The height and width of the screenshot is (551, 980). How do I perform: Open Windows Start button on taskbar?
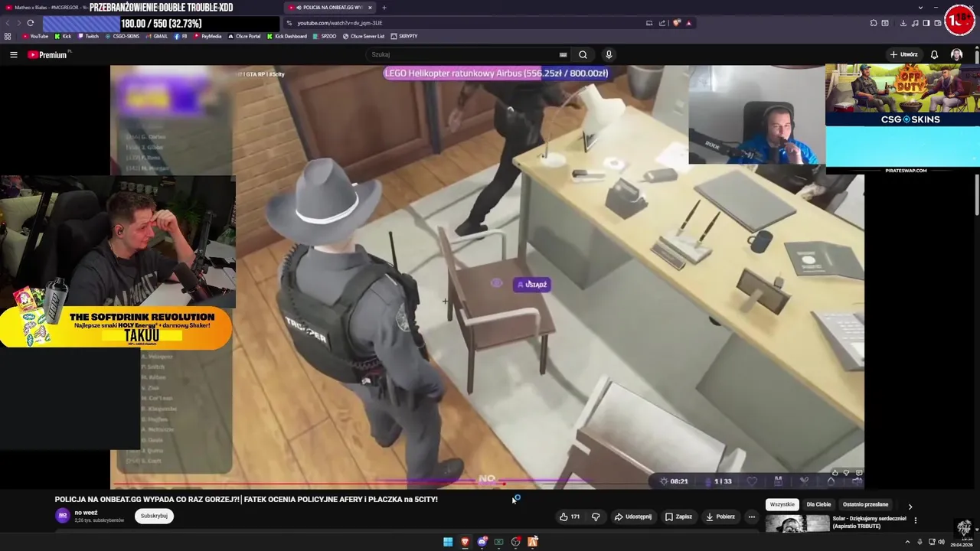(448, 542)
